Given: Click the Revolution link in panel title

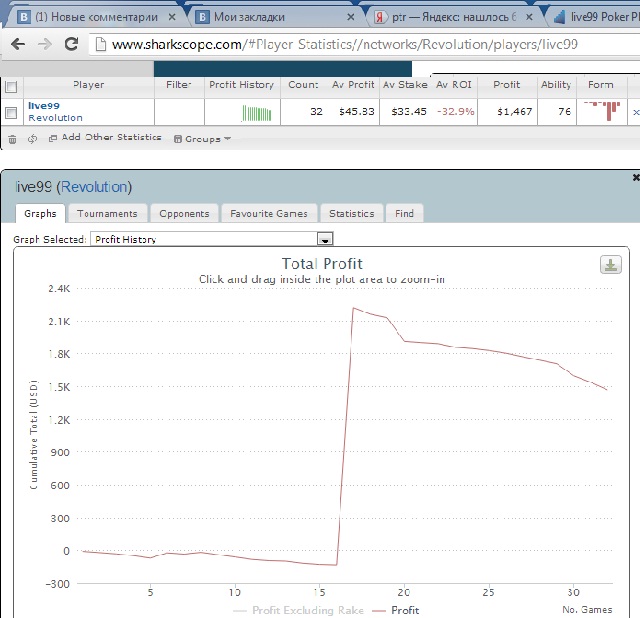Looking at the screenshot, I should [x=94, y=187].
